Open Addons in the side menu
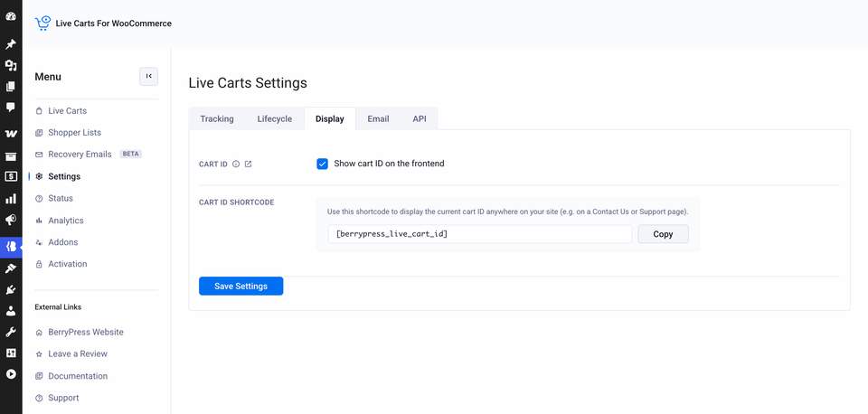This screenshot has width=868, height=414. coord(63,242)
